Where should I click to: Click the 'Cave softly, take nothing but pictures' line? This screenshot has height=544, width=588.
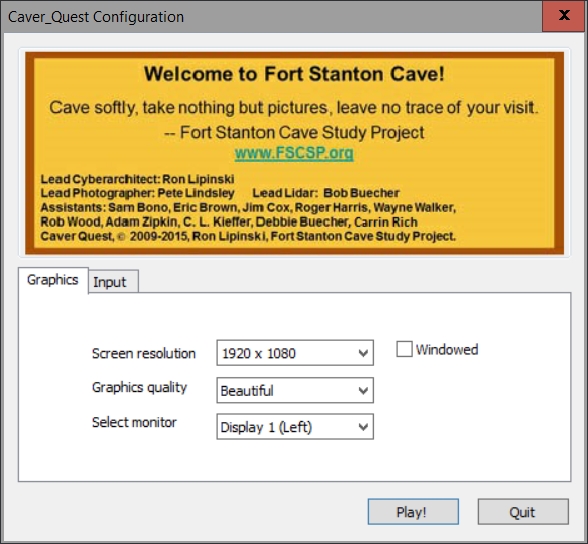294,108
